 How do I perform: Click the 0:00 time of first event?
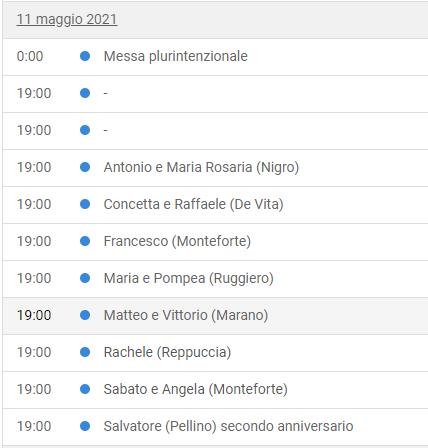coord(30,56)
